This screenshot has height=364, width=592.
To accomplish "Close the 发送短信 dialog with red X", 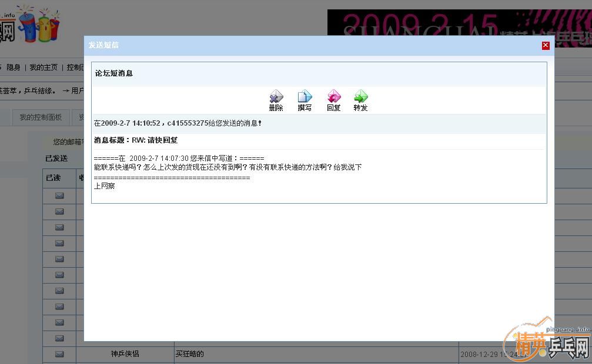I will [x=546, y=45].
